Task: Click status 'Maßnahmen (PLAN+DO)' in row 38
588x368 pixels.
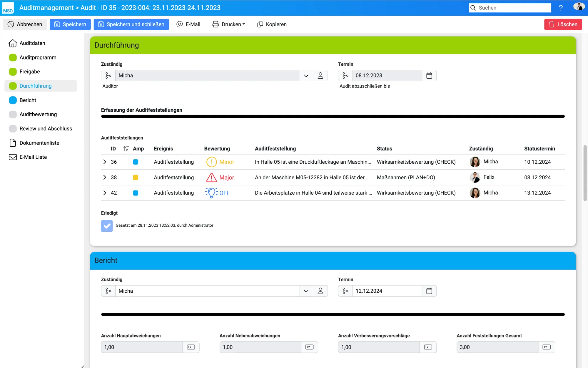Action: (x=406, y=178)
